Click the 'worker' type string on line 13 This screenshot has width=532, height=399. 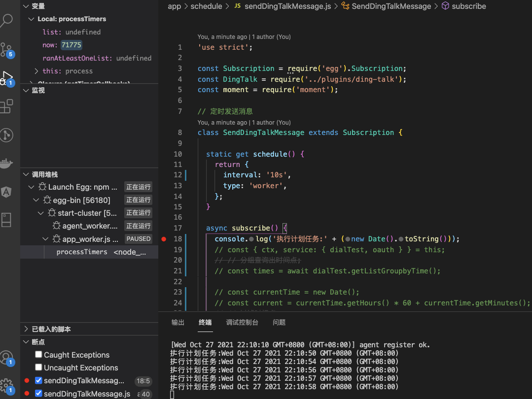[x=266, y=186]
